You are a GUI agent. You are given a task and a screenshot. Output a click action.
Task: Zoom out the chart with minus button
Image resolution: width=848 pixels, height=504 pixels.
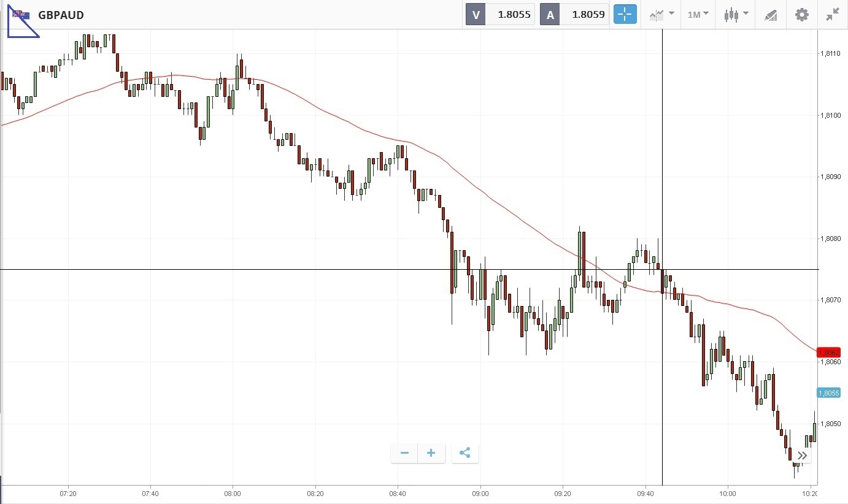(404, 453)
